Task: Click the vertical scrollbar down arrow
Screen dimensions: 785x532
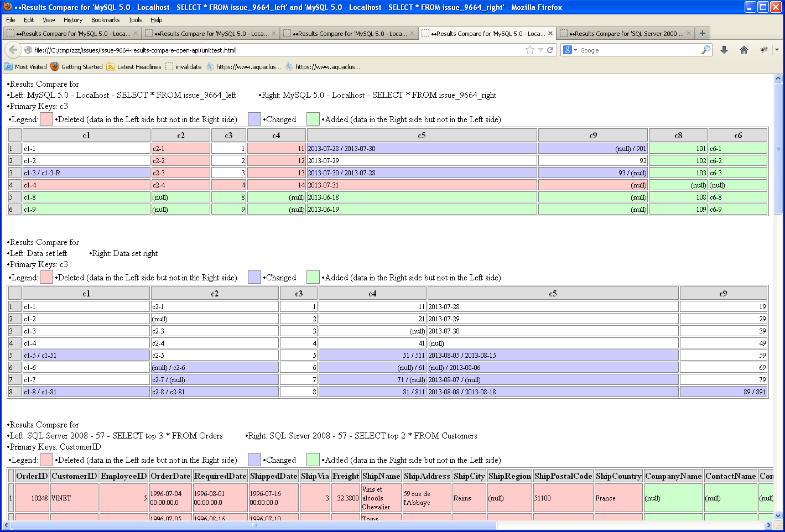Action: click(778, 516)
